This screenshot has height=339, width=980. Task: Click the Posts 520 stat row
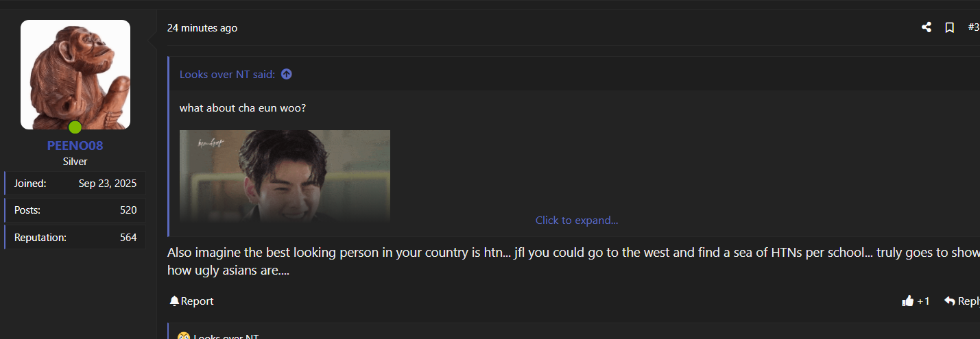point(75,210)
